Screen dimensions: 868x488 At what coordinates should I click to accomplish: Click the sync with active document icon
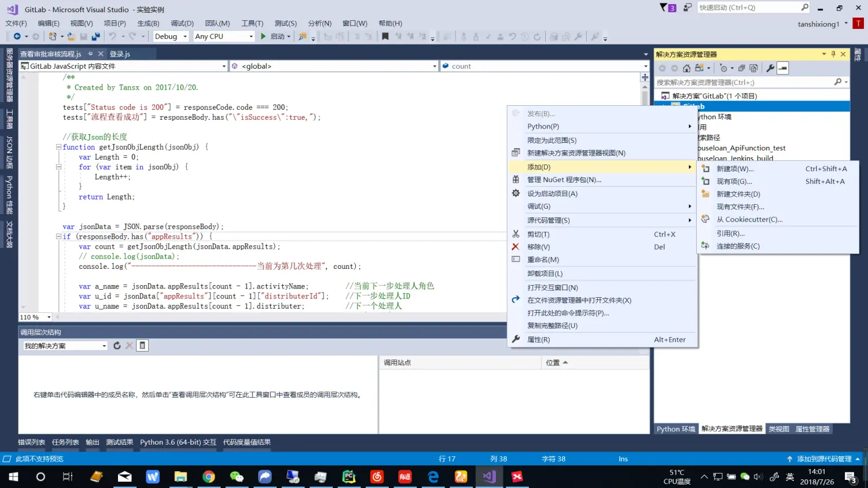(x=698, y=68)
